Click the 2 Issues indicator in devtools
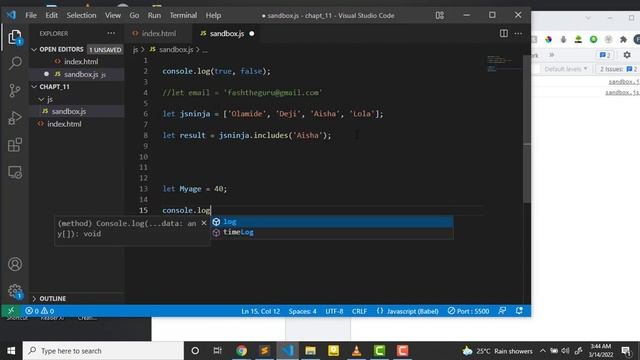This screenshot has height=360, width=640. pos(618,69)
